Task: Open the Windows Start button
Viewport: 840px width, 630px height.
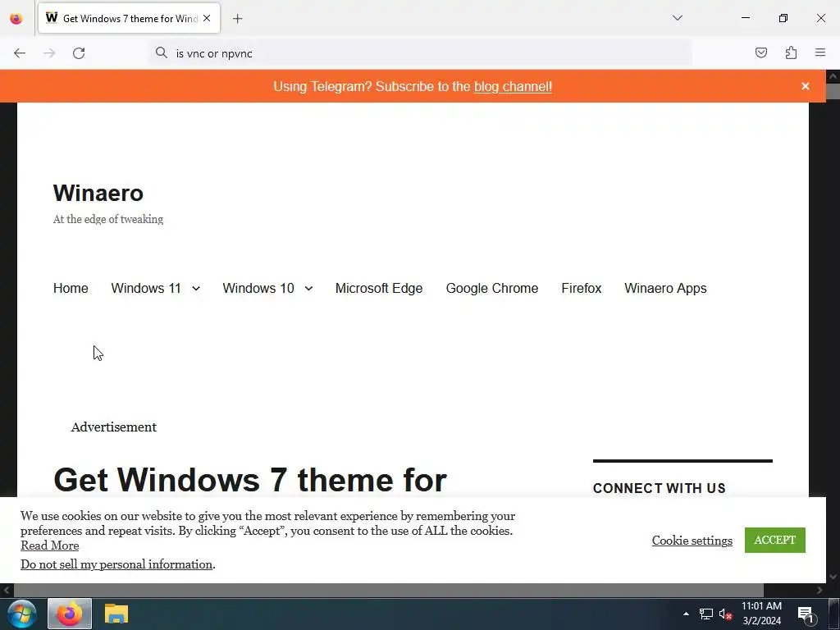Action: pyautogui.click(x=22, y=614)
